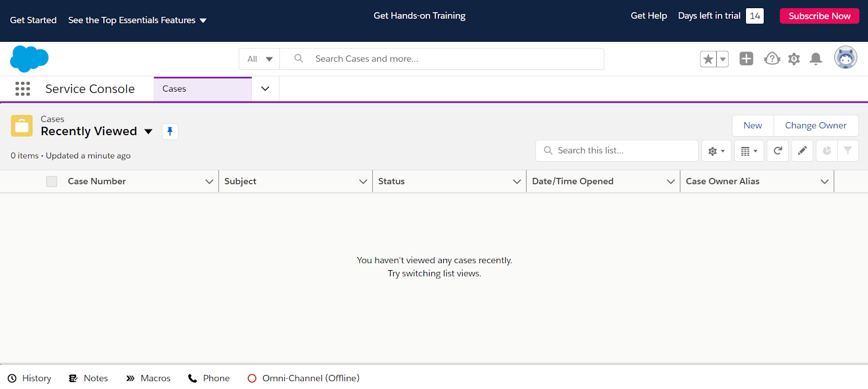Screen dimensions: 868x389
Task: Refresh the cases list view
Action: click(777, 151)
